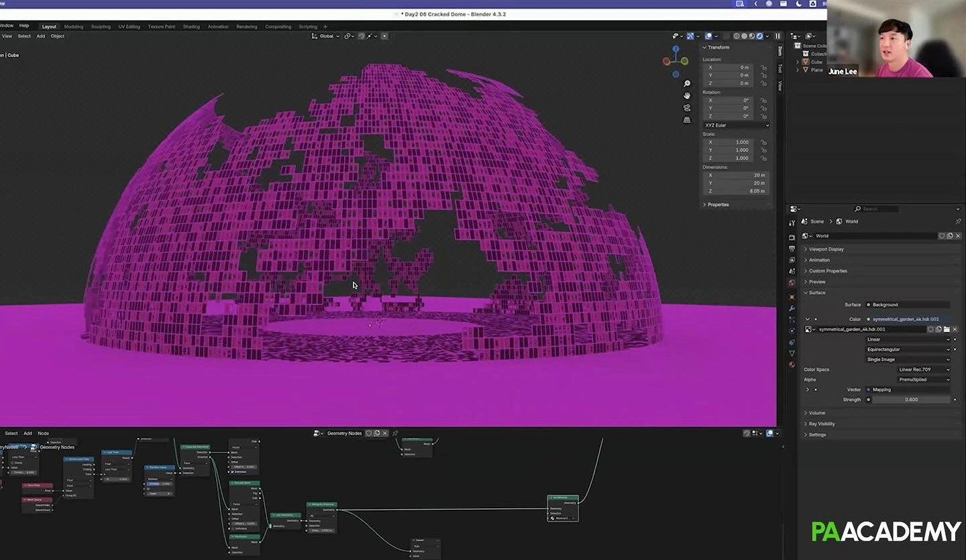
Task: Switch viewport to Rendered shading mode
Action: pyautogui.click(x=759, y=36)
